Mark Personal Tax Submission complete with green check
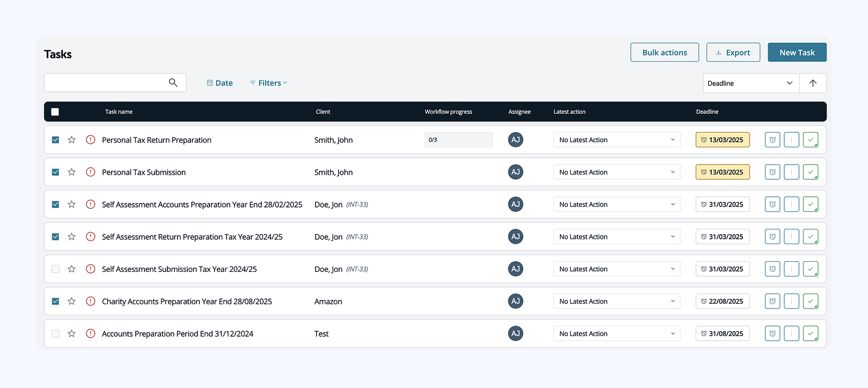Screen dimensions: 868x388 811,172
